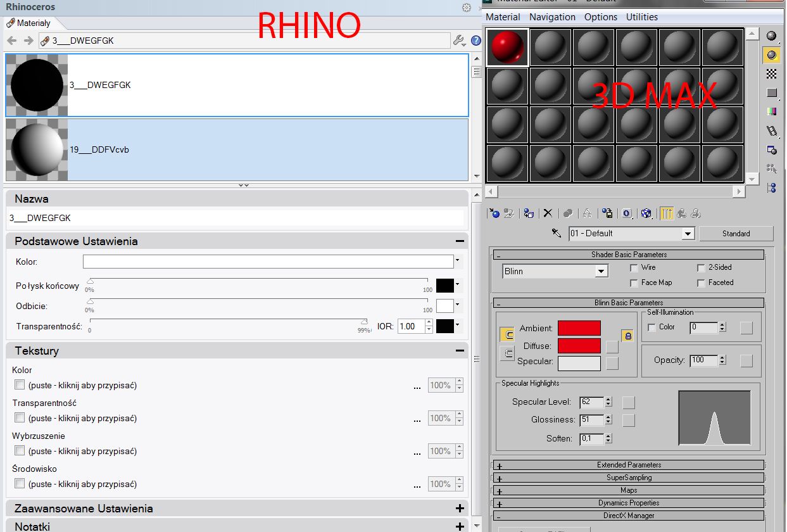Click Put Material to Scene icon
Viewport: 787px width, 532px height.
pyautogui.click(x=508, y=213)
